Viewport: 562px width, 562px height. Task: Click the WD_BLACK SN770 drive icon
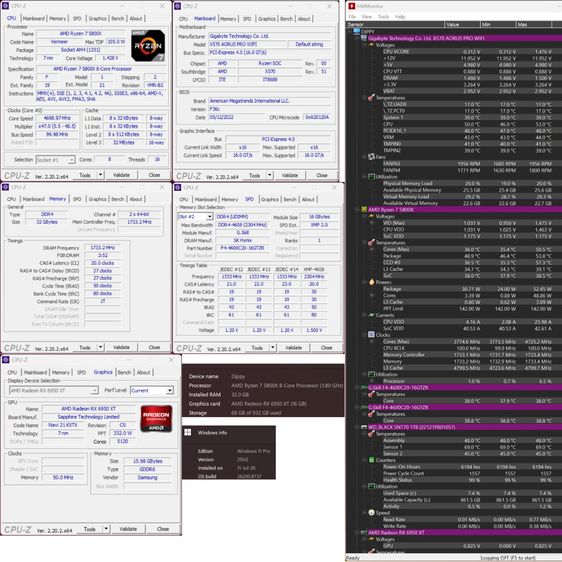(364, 427)
